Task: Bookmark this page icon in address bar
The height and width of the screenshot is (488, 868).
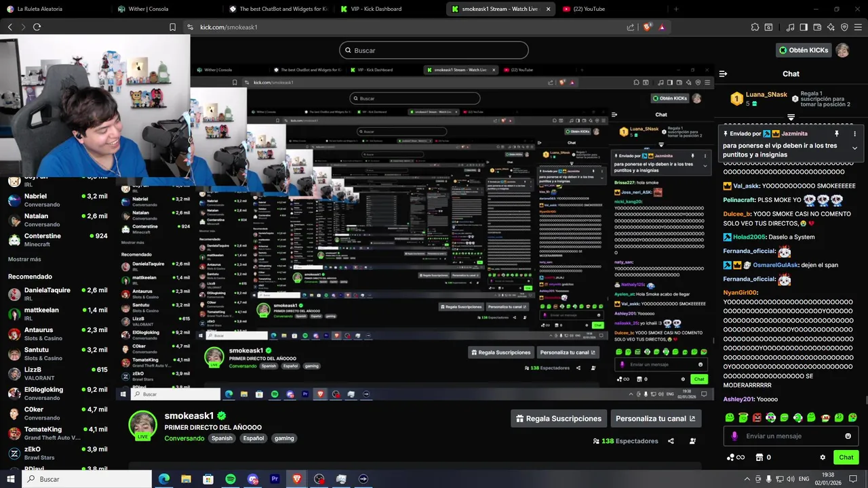Action: pyautogui.click(x=172, y=27)
